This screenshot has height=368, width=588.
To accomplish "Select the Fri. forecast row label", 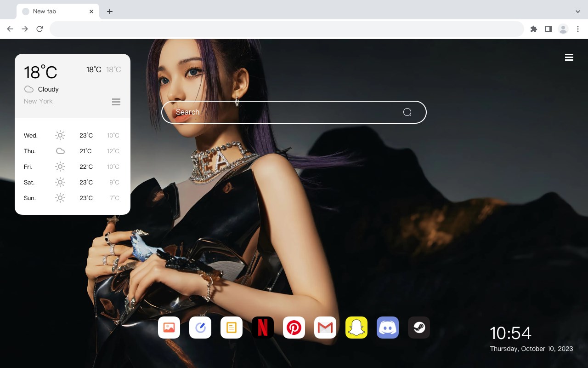I will point(28,167).
